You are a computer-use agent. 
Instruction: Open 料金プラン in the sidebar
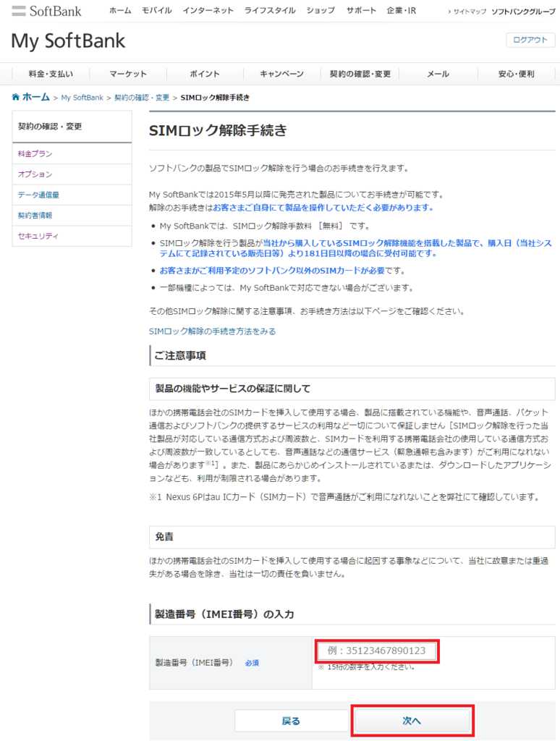72,153
